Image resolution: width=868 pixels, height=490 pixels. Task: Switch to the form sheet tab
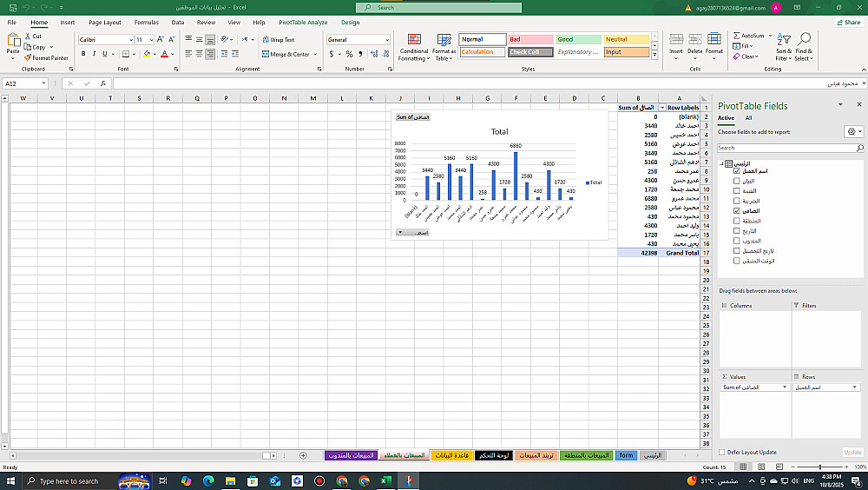pyautogui.click(x=626, y=455)
